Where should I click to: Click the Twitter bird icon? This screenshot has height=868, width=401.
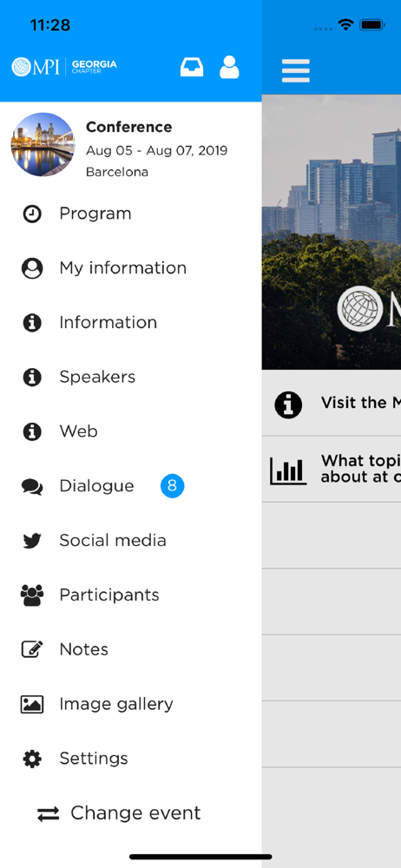[32, 540]
